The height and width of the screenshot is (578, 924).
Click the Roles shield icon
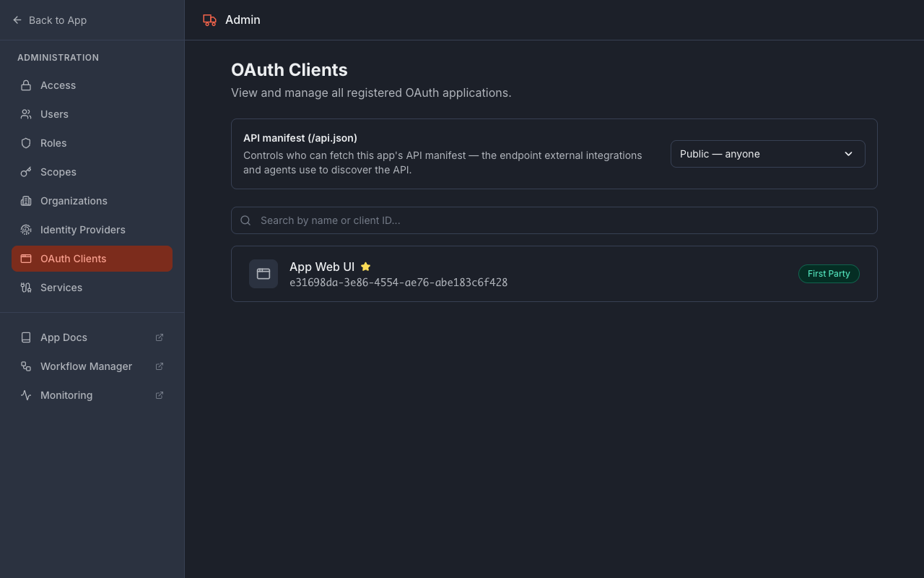pyautogui.click(x=26, y=143)
